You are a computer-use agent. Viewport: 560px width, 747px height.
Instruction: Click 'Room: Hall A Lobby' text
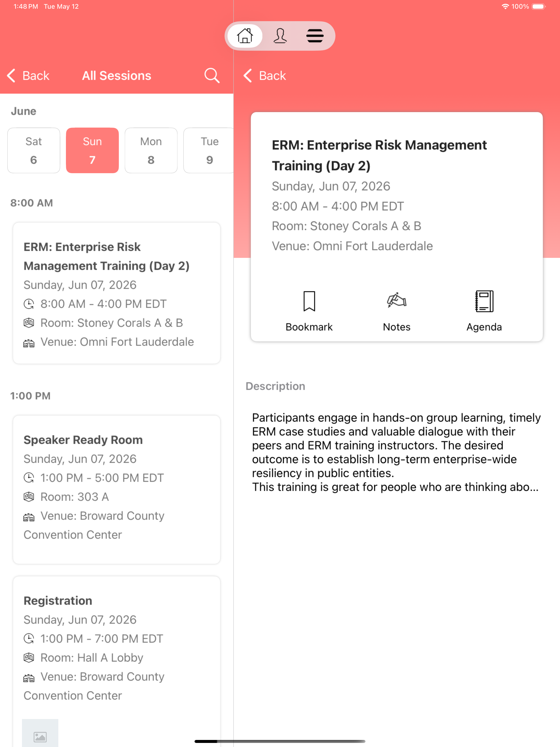(x=92, y=657)
